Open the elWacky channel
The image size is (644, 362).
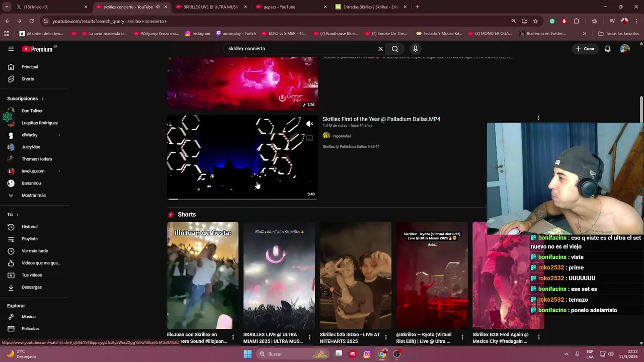tap(29, 135)
